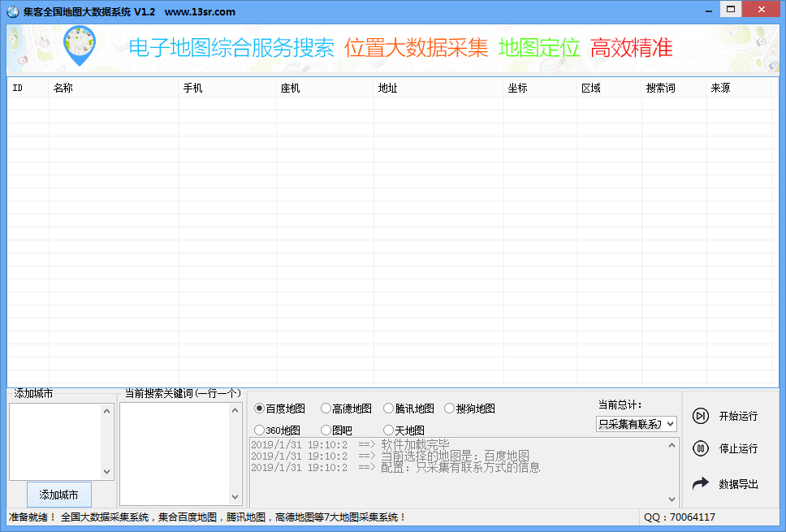Sort by the 地址 column header
This screenshot has height=532, width=786.
(438, 88)
